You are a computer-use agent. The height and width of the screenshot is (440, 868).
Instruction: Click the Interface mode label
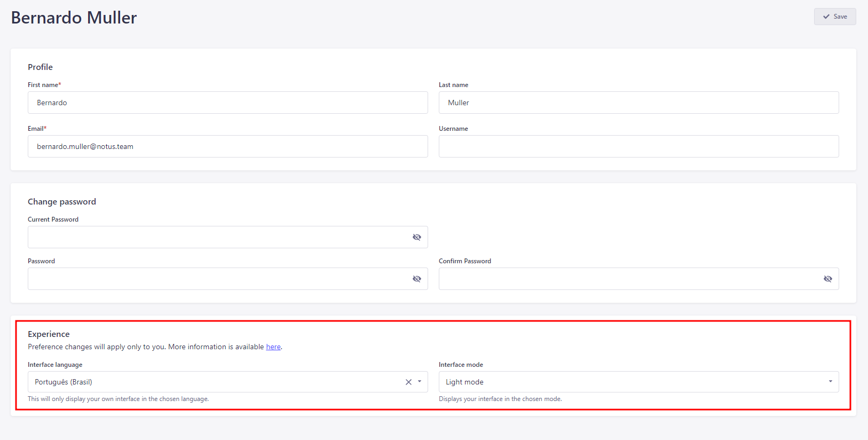click(x=461, y=365)
